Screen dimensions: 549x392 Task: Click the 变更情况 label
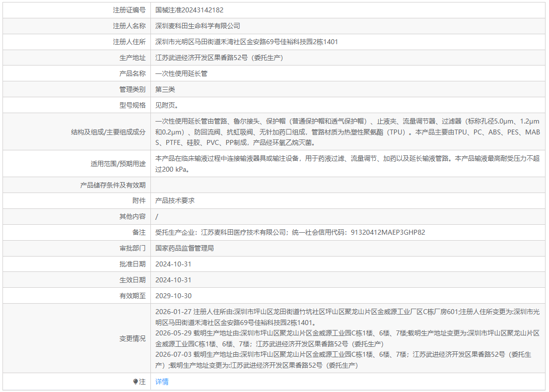point(133,338)
